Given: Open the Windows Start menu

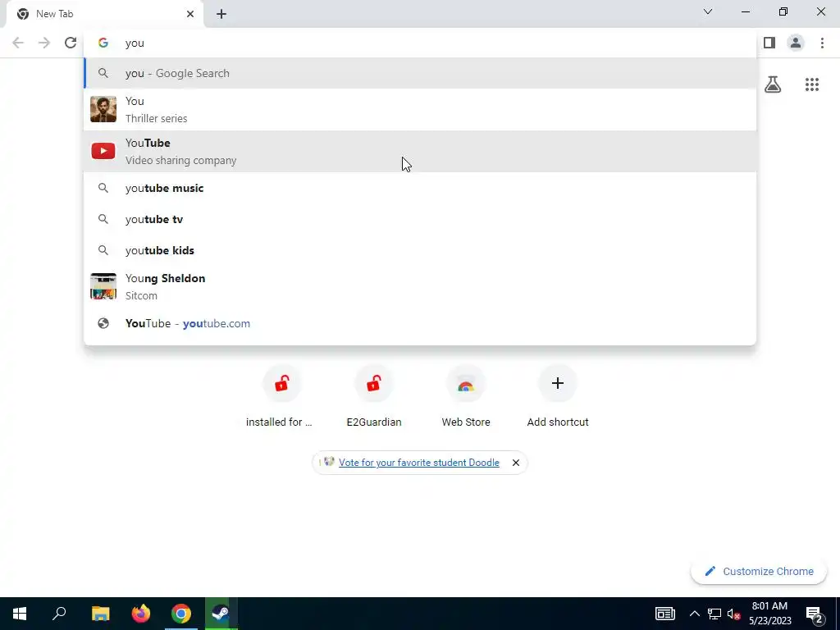Looking at the screenshot, I should [20, 614].
